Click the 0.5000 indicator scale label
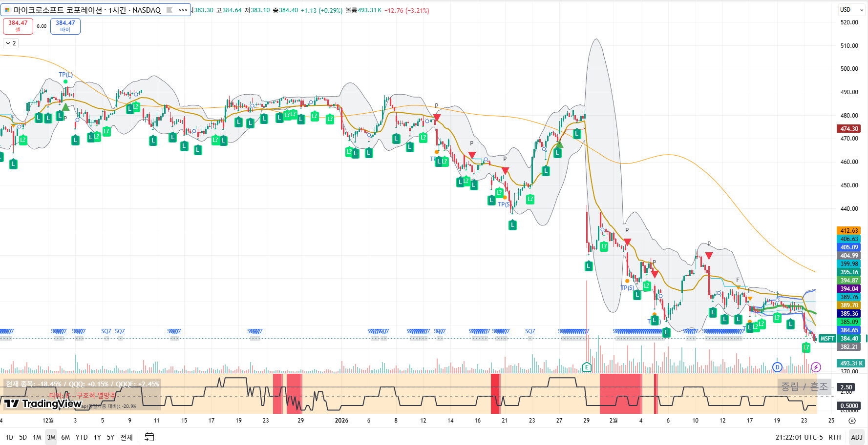The height and width of the screenshot is (445, 868). coord(849,406)
